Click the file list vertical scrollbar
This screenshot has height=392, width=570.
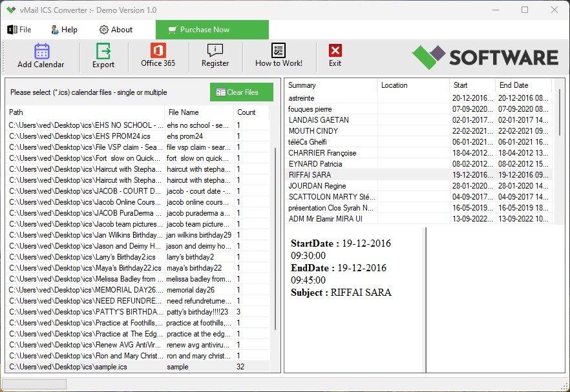click(x=275, y=238)
